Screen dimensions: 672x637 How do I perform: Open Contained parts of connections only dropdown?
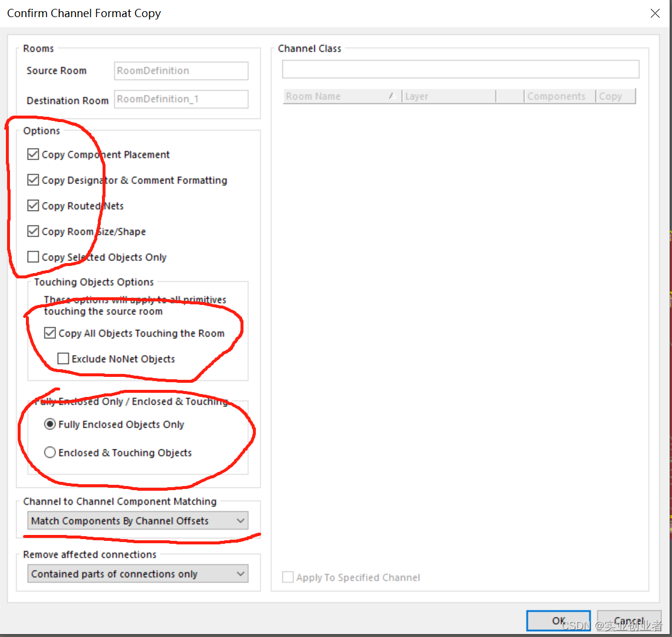click(137, 574)
